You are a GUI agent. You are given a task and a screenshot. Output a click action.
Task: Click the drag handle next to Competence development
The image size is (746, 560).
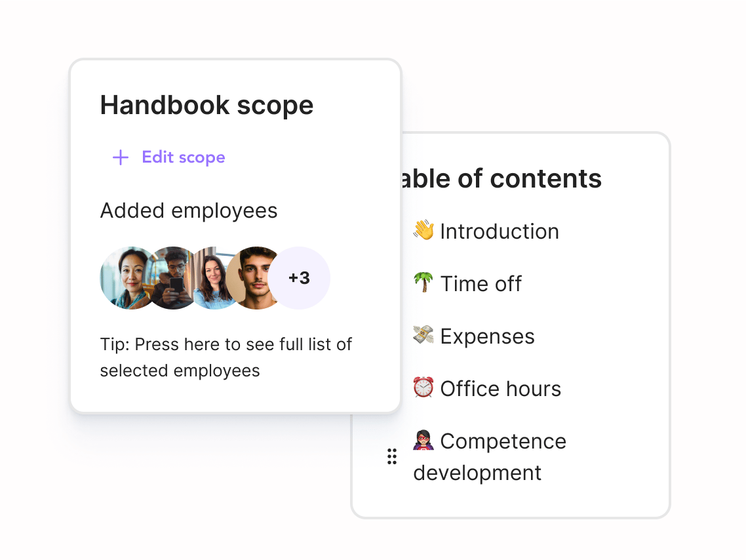click(392, 456)
